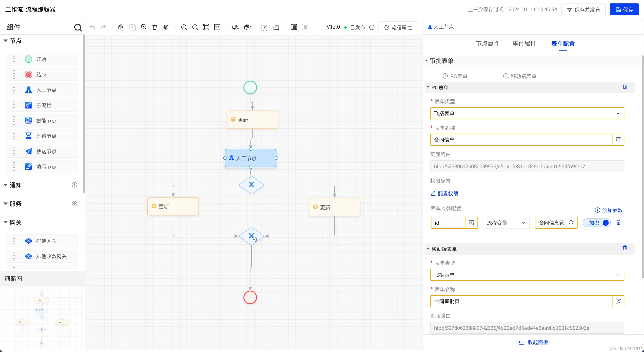Click the 合同信息 form name field
The image size is (644, 352).
click(x=521, y=140)
